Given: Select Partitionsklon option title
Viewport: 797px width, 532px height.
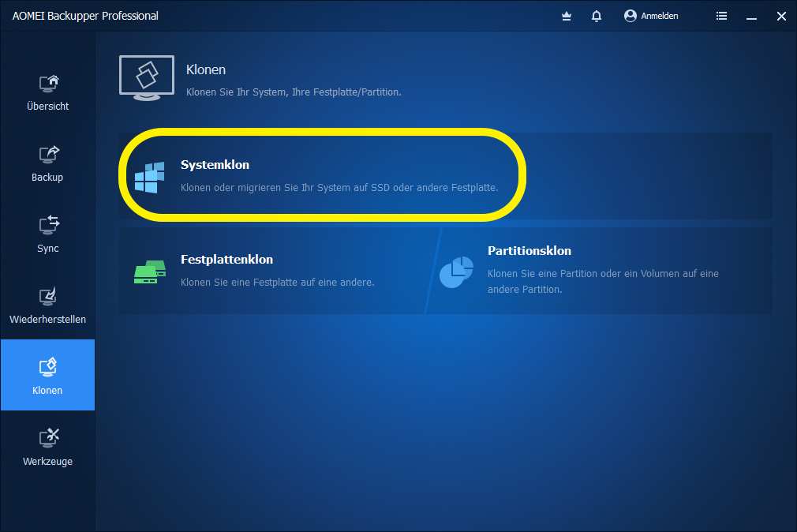Looking at the screenshot, I should 529,251.
